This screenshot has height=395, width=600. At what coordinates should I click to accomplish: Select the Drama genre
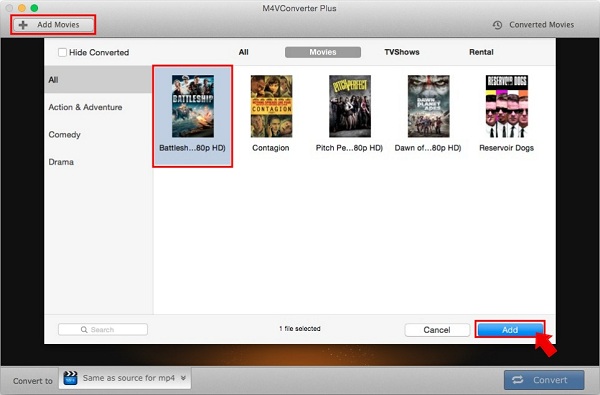98,162
